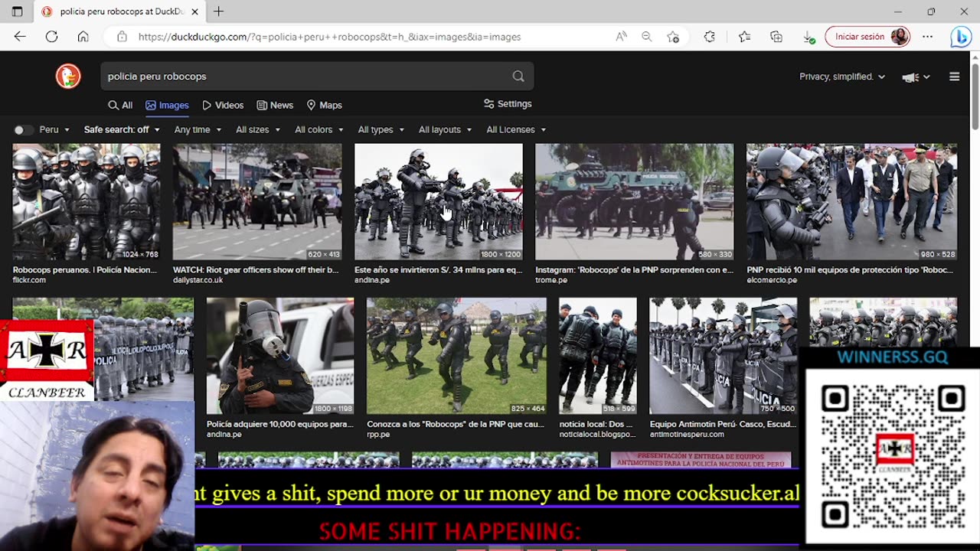Viewport: 980px width, 551px height.
Task: Click 'Este año se invirtieron S/. 34' title
Action: [439, 270]
